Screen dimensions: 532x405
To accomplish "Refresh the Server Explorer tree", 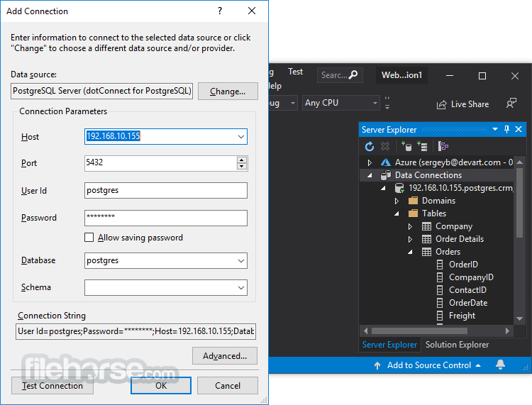I will pyautogui.click(x=370, y=147).
